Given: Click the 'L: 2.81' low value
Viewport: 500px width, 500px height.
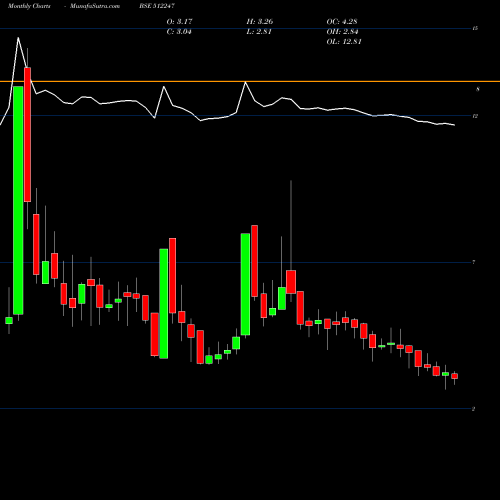Looking at the screenshot, I should (259, 32).
